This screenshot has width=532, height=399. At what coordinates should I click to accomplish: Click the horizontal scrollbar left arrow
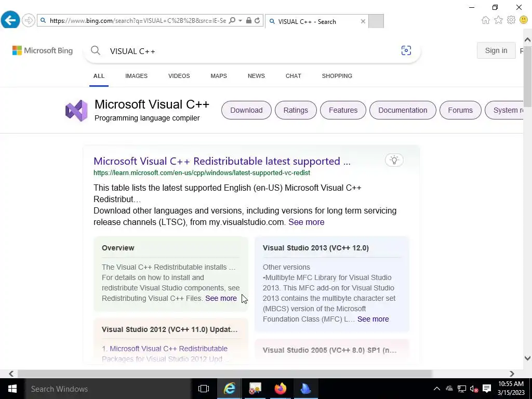(11, 374)
